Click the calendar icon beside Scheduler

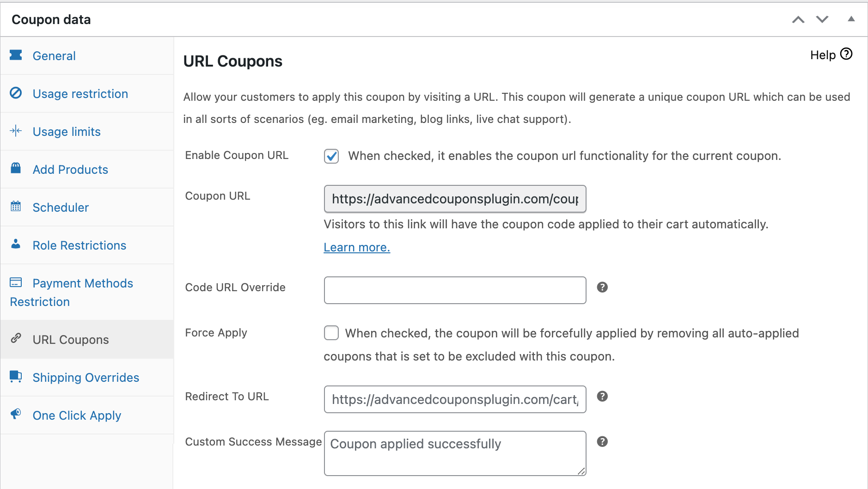pos(16,207)
